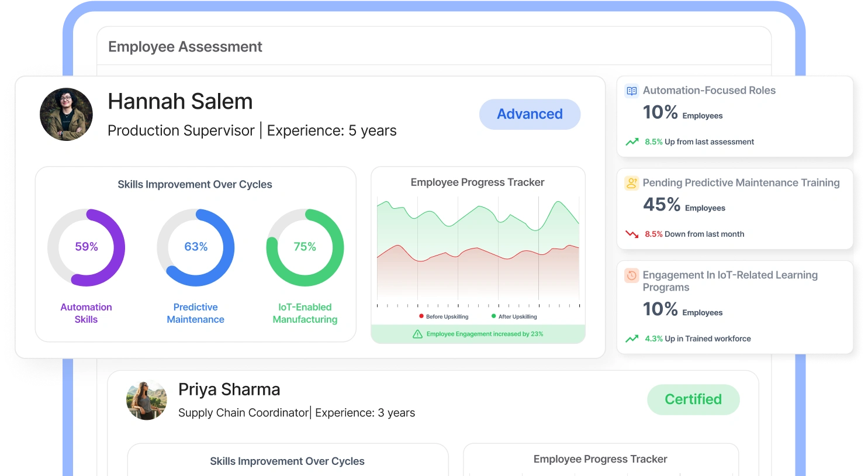The width and height of the screenshot is (868, 476).
Task: Click the Automation Skills label
Action: pyautogui.click(x=86, y=313)
